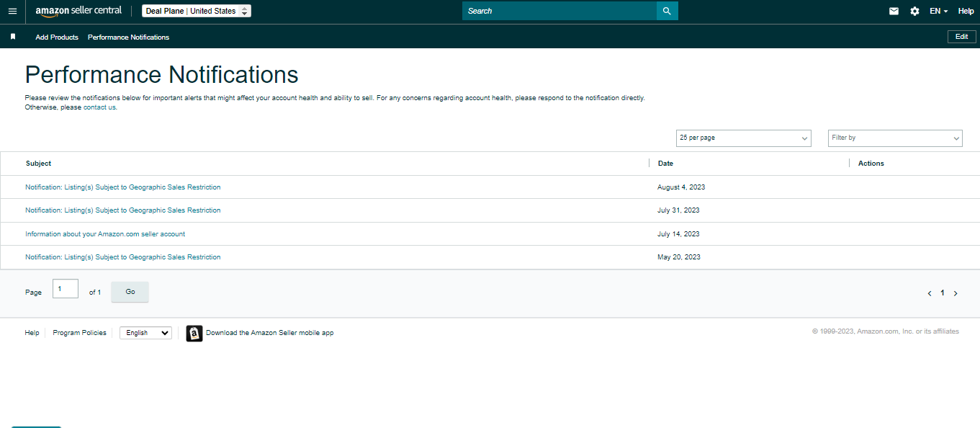
Task: Click the August 4, 2023 date cell
Action: click(x=681, y=187)
